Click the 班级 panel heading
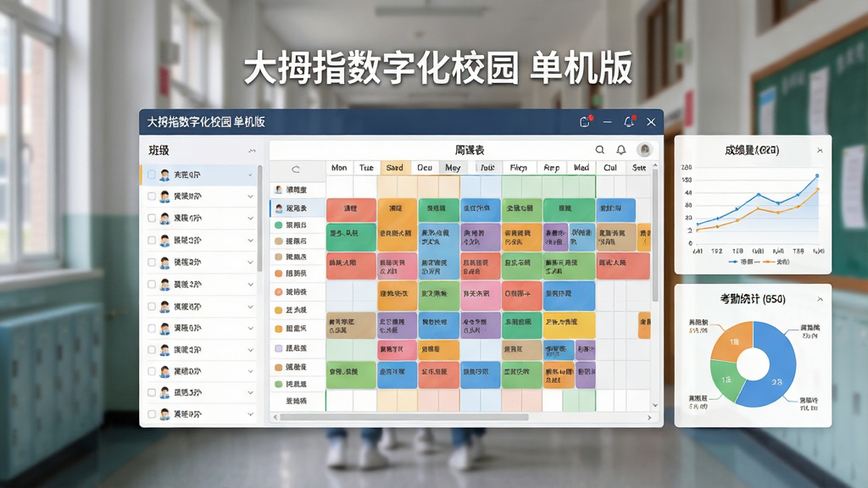This screenshot has height=488, width=868. click(159, 151)
